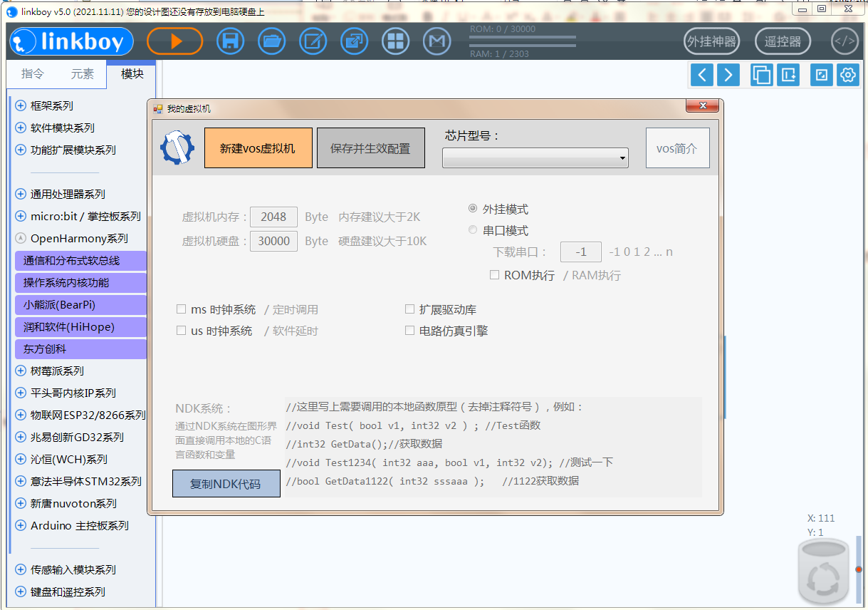868x610 pixels.
Task: Collapse OpenHarmony系列 category
Action: 20,238
